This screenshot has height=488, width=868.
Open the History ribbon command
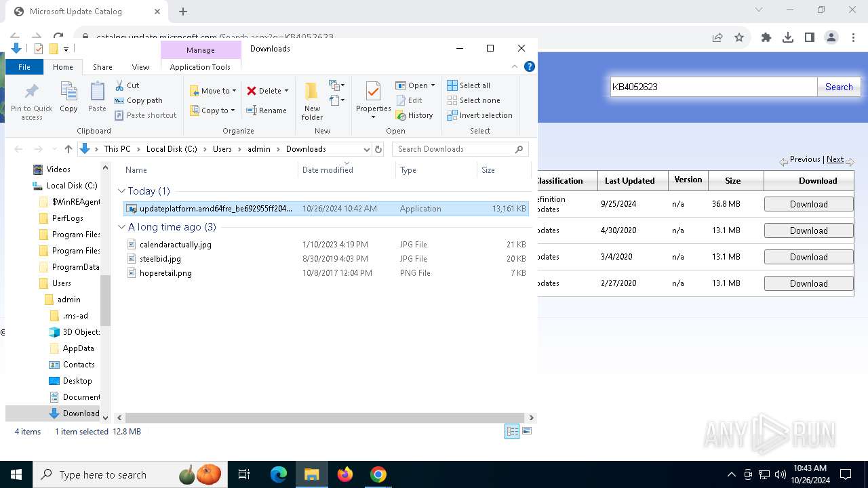click(x=414, y=115)
